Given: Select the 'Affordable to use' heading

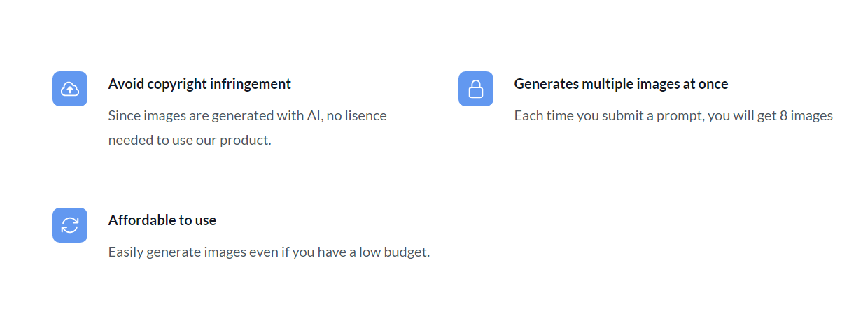Looking at the screenshot, I should [x=162, y=220].
